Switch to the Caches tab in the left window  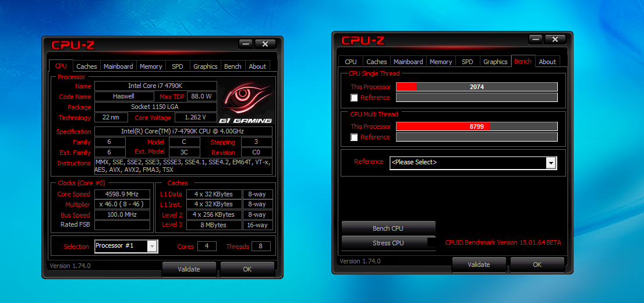(x=87, y=66)
